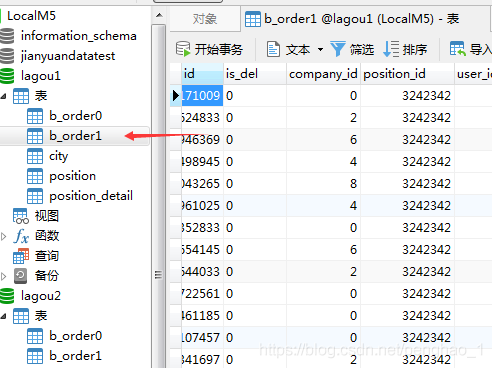Collapse the lagou1 Tables (表) node
The image size is (492, 368).
[x=4, y=96]
